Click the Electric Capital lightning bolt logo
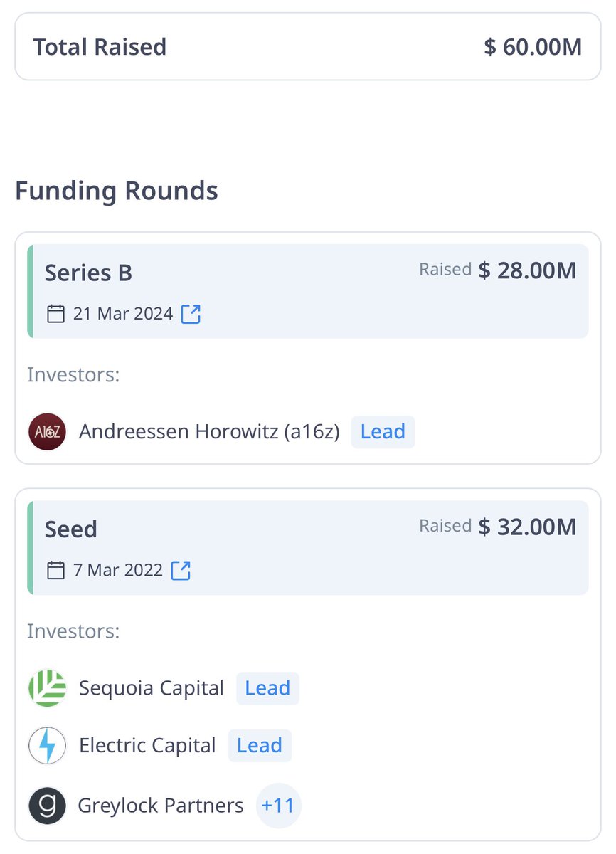 pos(47,745)
